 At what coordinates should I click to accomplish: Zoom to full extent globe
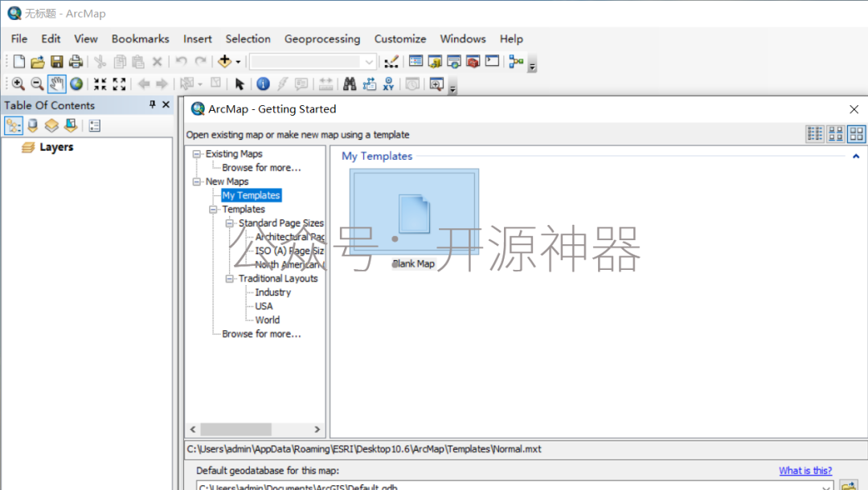[x=76, y=84]
